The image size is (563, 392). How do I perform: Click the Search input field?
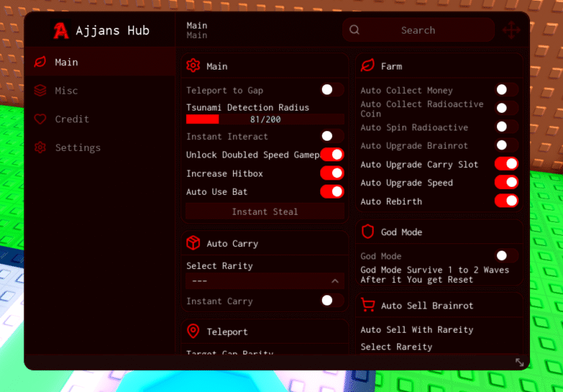click(419, 30)
